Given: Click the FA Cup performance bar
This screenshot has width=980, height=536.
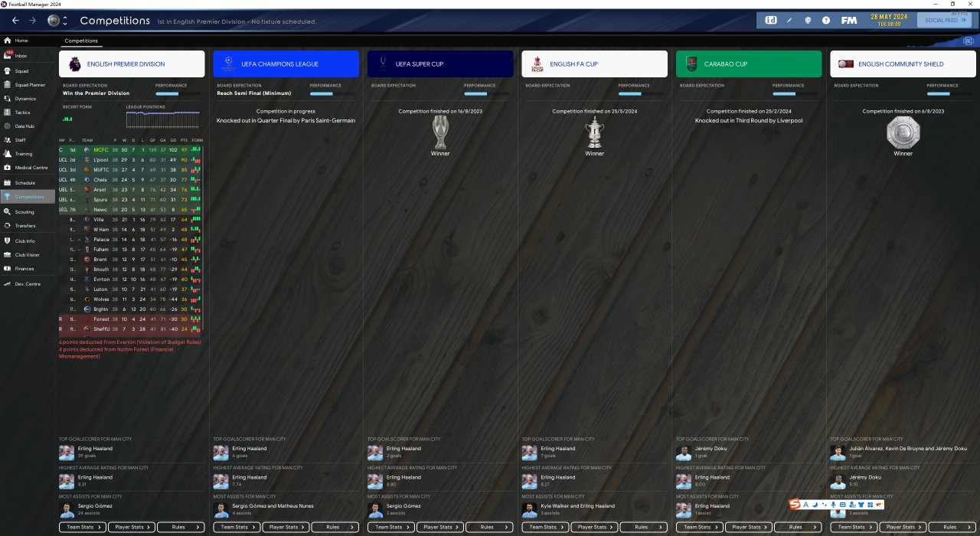Looking at the screenshot, I should pos(641,93).
